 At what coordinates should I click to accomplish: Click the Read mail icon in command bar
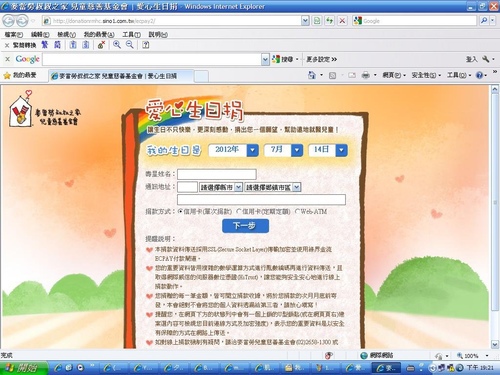tap(352, 75)
